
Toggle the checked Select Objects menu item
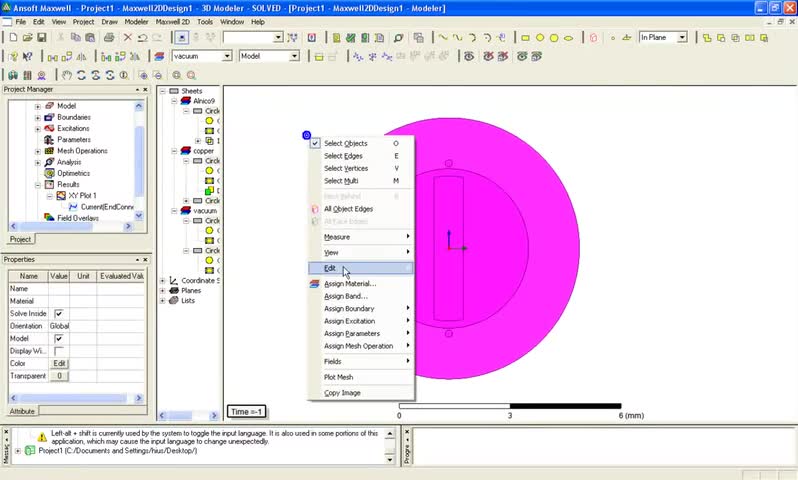pos(360,144)
